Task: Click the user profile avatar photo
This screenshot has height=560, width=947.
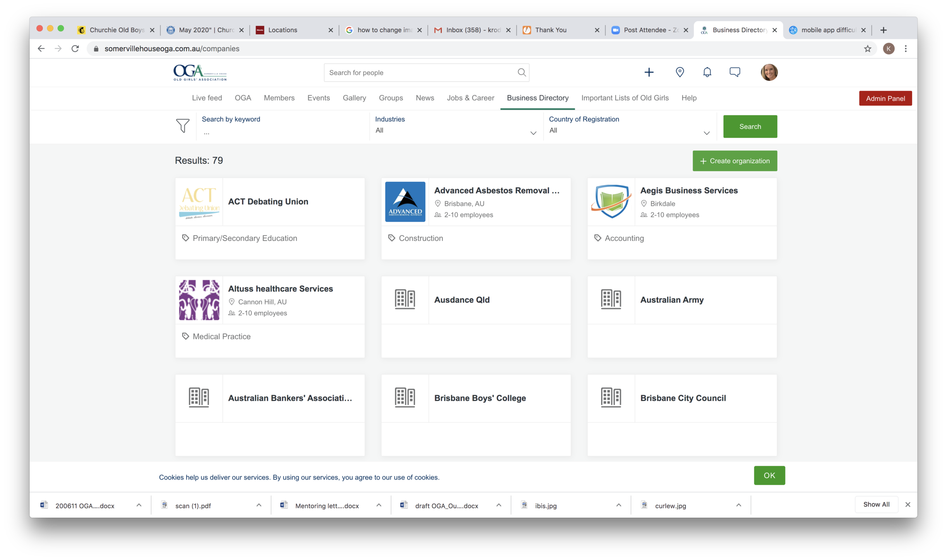Action: click(x=769, y=72)
